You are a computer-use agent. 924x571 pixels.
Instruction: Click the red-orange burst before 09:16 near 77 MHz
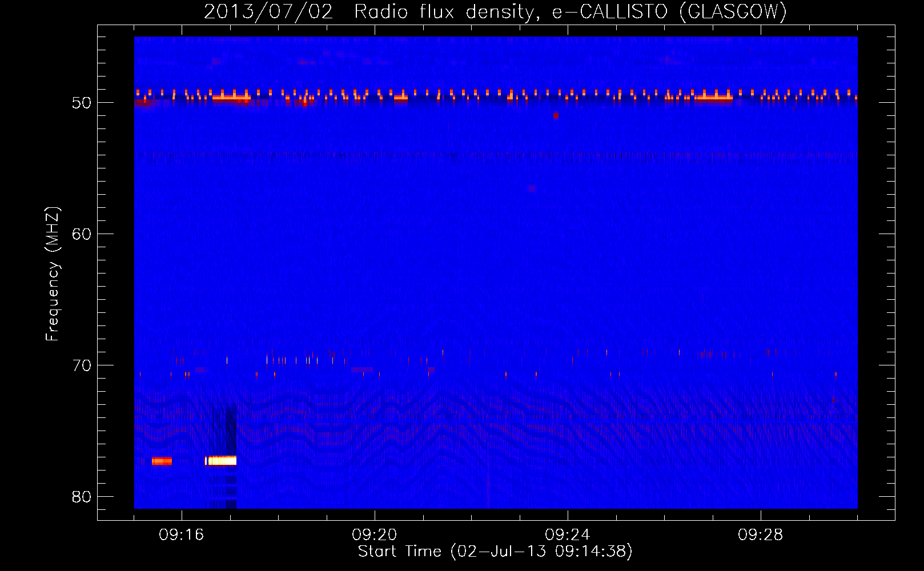(162, 461)
